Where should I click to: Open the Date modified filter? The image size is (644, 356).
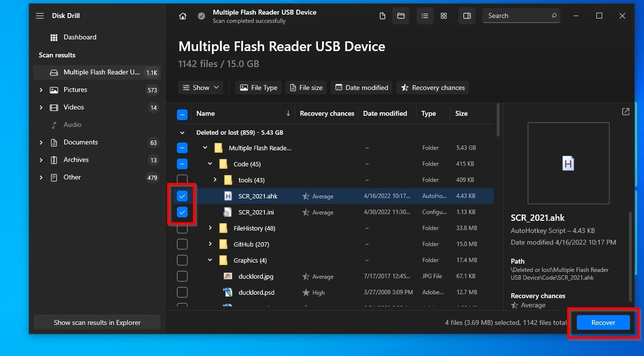click(x=362, y=88)
